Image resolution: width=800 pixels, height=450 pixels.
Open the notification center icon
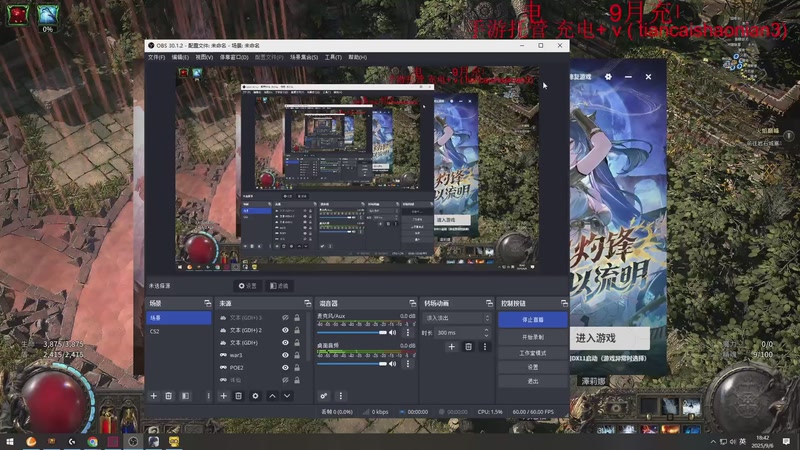click(786, 441)
